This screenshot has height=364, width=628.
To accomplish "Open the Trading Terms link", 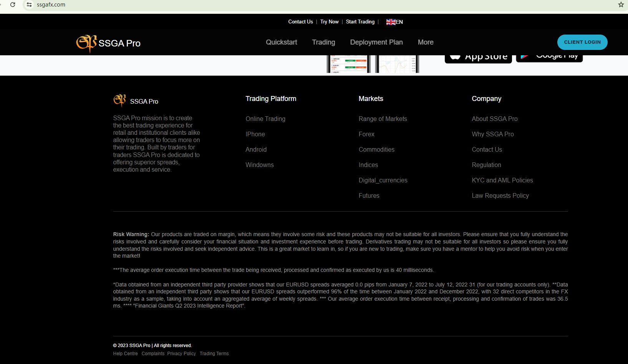I will [214, 354].
